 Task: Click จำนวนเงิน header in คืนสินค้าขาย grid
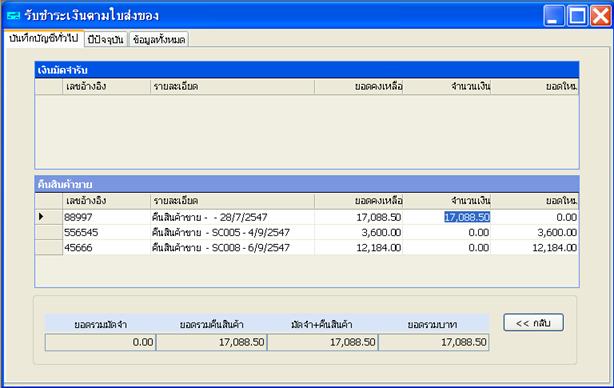[446, 201]
